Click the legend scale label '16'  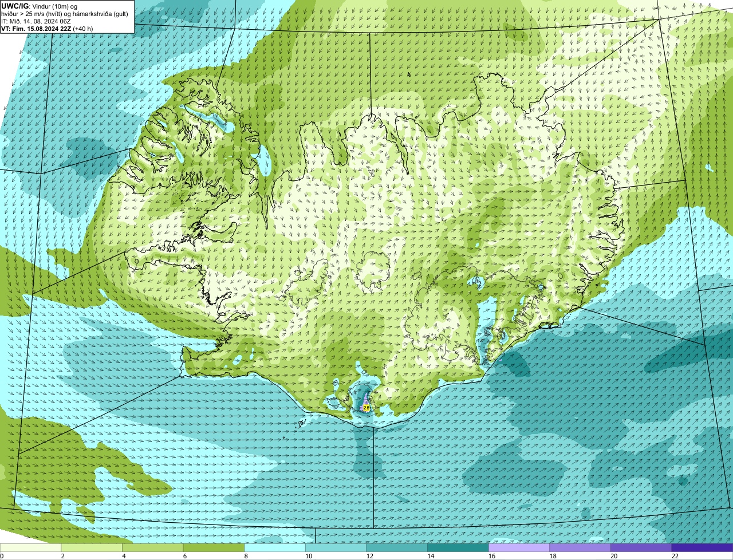[492, 556]
